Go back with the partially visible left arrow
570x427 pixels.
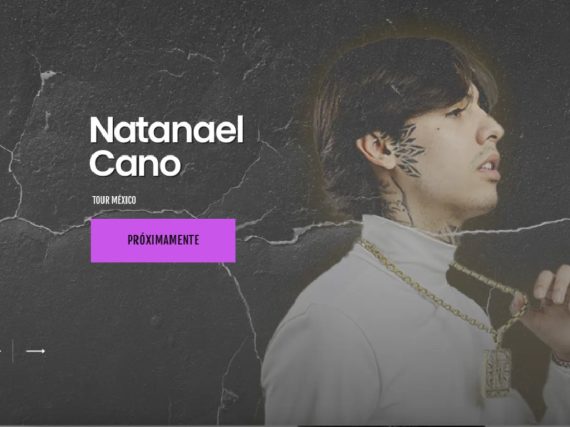(x=1, y=351)
